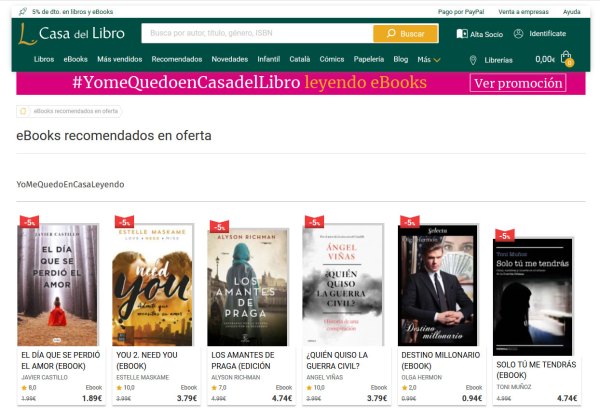Click the Identifícate user profile icon
This screenshot has height=417, width=600.
click(x=518, y=34)
